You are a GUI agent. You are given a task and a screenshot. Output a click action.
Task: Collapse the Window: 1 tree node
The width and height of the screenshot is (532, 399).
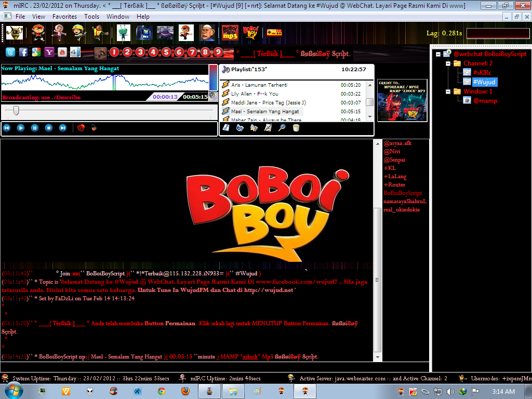pyautogui.click(x=448, y=91)
